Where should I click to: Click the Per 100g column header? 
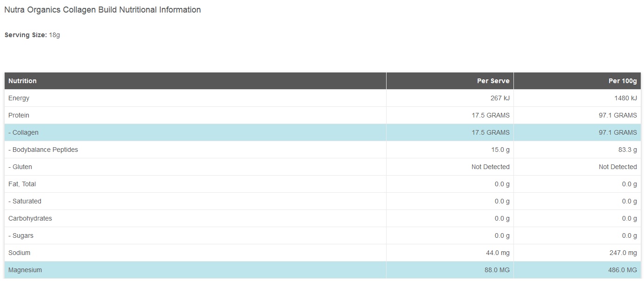point(623,81)
